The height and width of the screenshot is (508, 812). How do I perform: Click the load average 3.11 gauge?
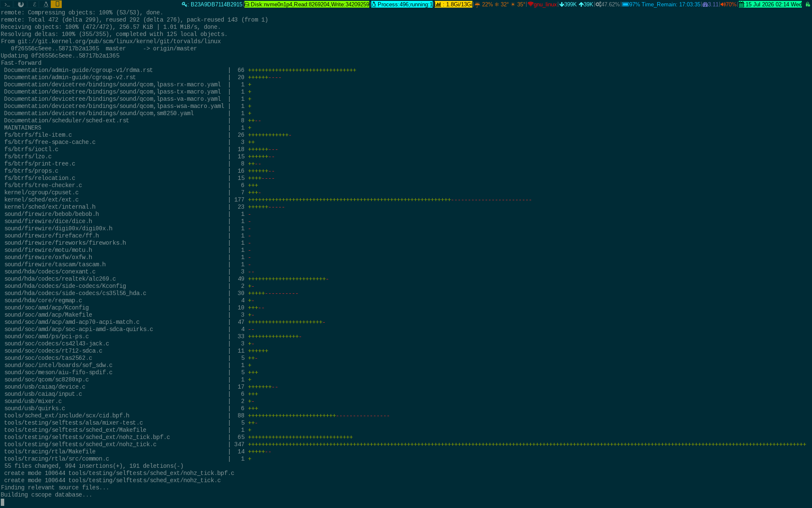[x=710, y=5]
